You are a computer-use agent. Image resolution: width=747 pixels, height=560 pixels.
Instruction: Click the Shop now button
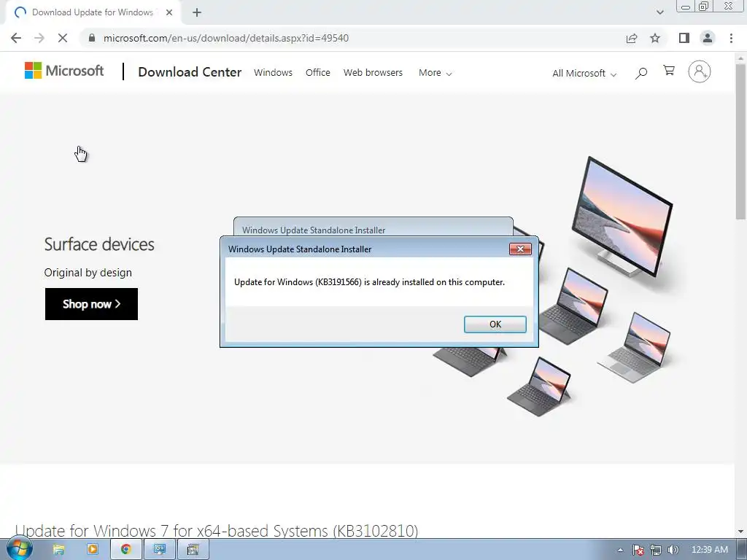point(91,304)
